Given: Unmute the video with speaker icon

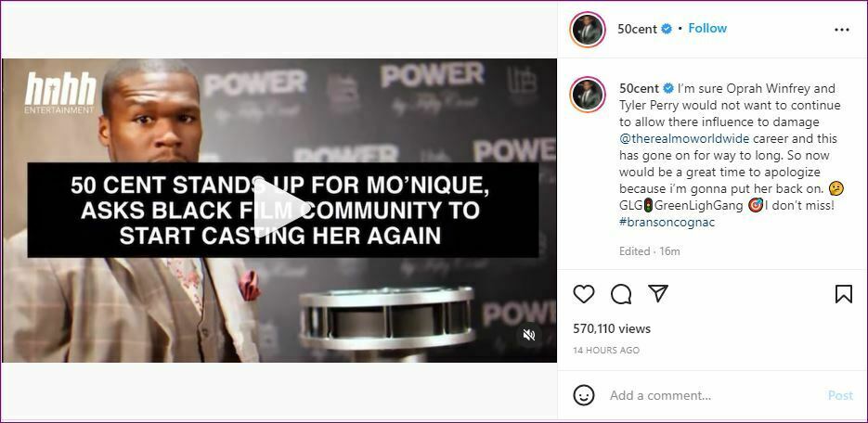Looking at the screenshot, I should (x=528, y=335).
